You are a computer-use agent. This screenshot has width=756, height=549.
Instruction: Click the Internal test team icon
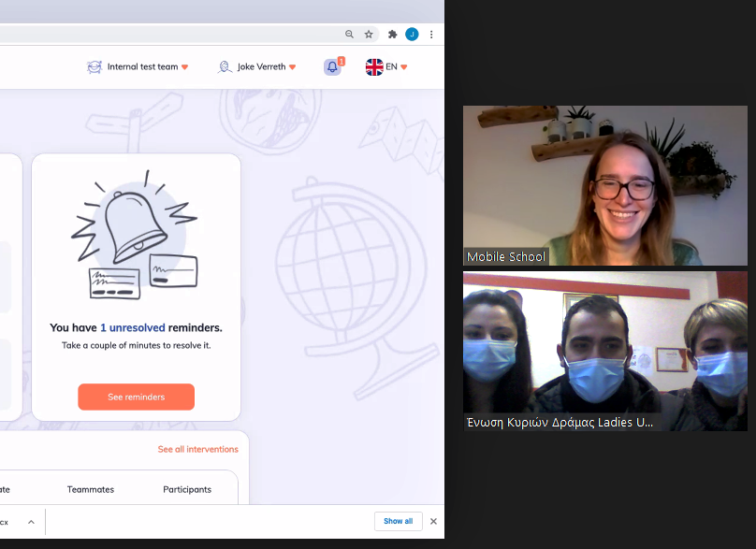point(94,67)
